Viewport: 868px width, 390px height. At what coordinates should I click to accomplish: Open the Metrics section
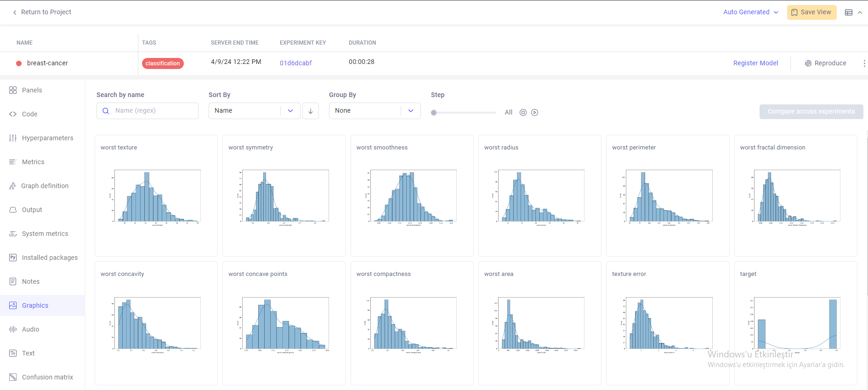tap(42, 162)
